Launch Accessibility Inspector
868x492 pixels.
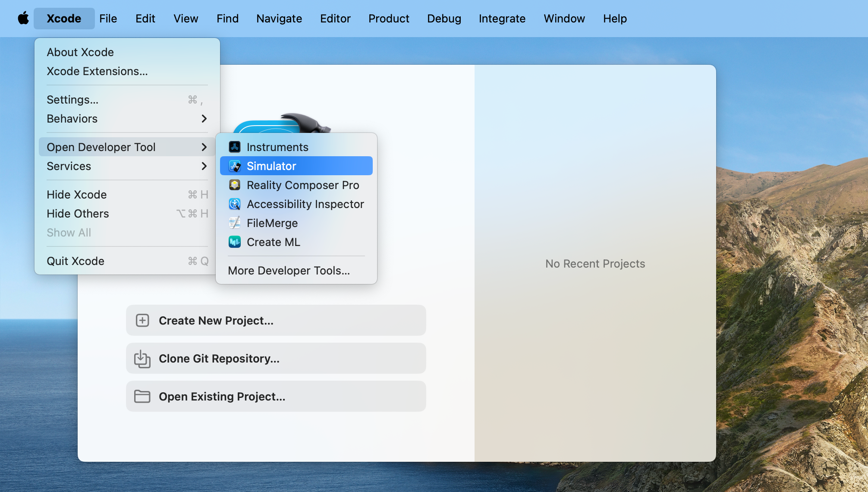point(296,204)
